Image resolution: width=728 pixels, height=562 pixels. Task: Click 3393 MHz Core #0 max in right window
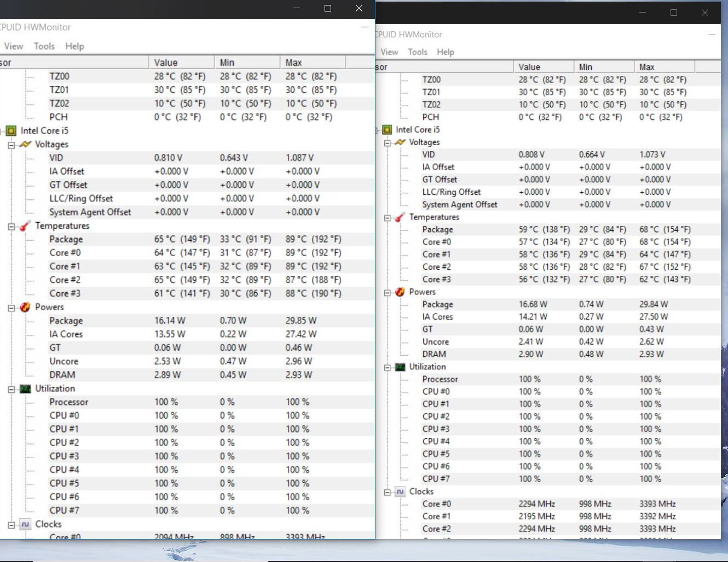[657, 504]
